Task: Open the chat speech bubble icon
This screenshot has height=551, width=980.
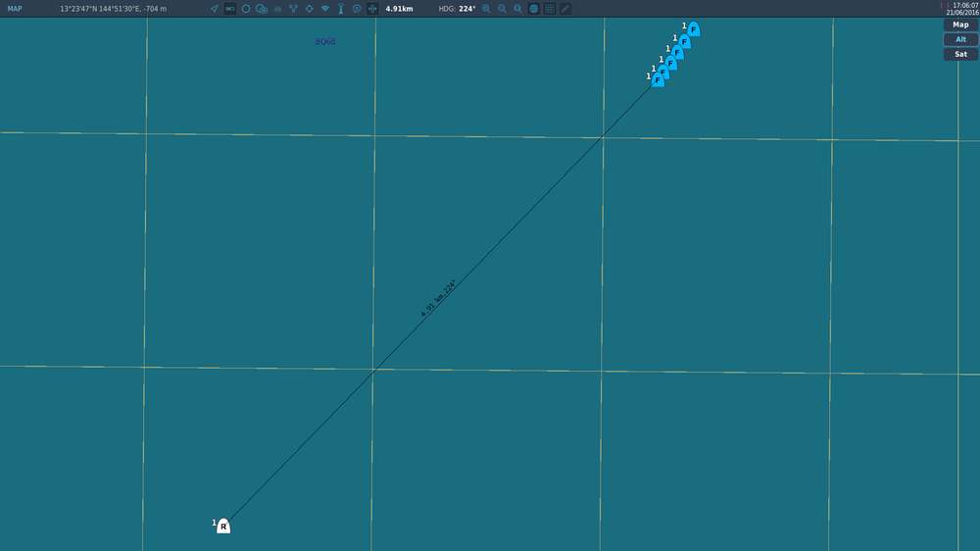Action: pos(357,9)
